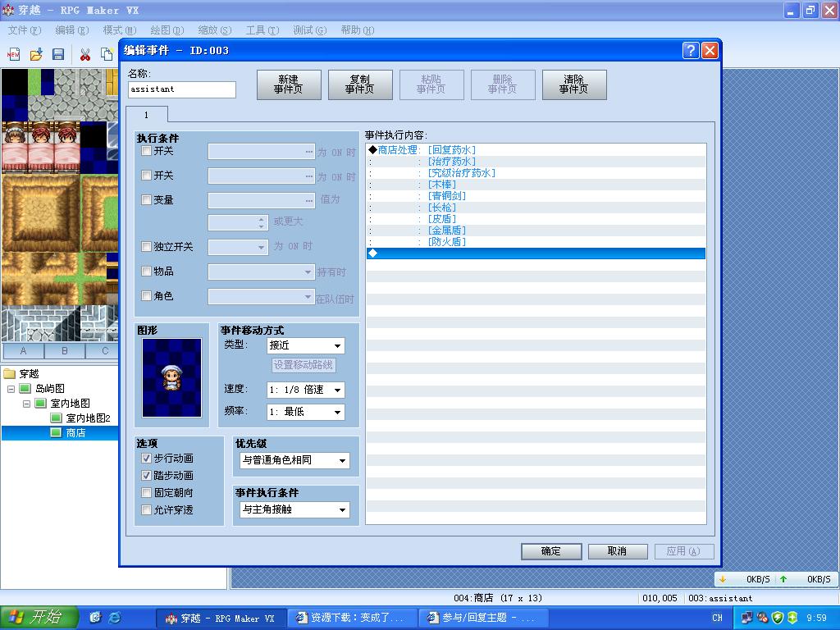Select the 室内地图2 map icon
This screenshot has height=630, width=840.
57,418
